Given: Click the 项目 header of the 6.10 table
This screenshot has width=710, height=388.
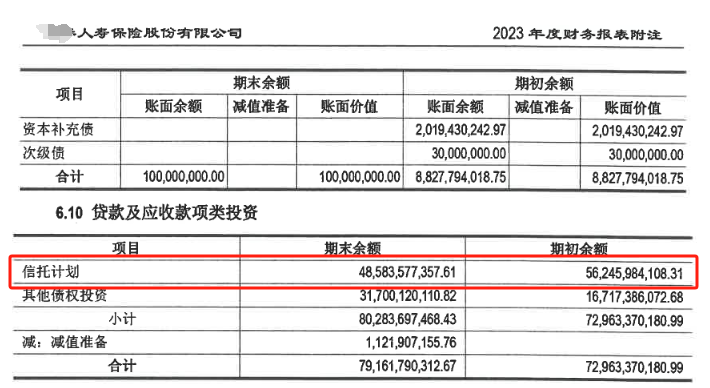Looking at the screenshot, I should tap(126, 248).
